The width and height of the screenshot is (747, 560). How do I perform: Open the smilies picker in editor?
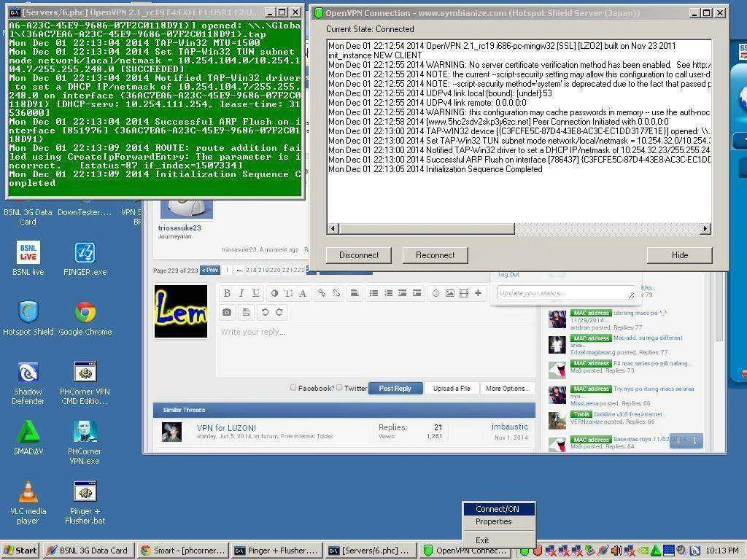point(436,293)
